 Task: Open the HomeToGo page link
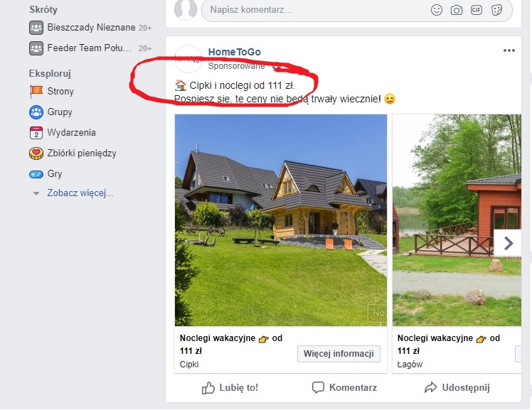point(234,52)
